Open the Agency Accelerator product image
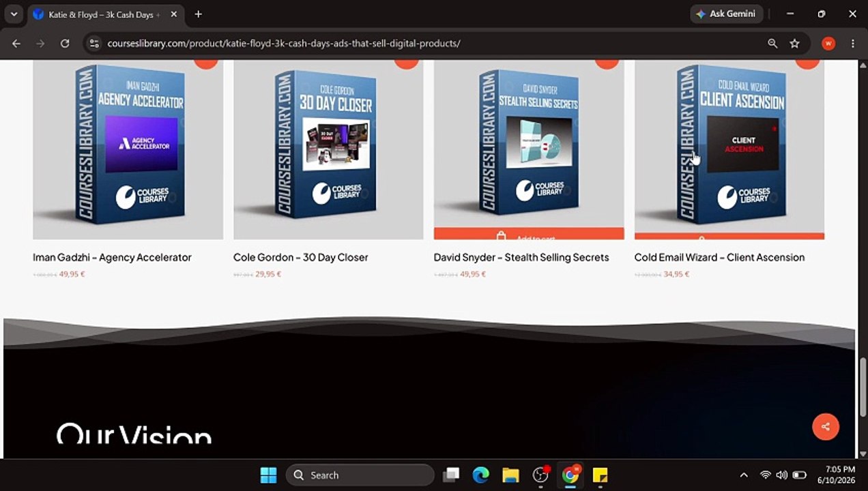This screenshot has width=868, height=491. 128,149
